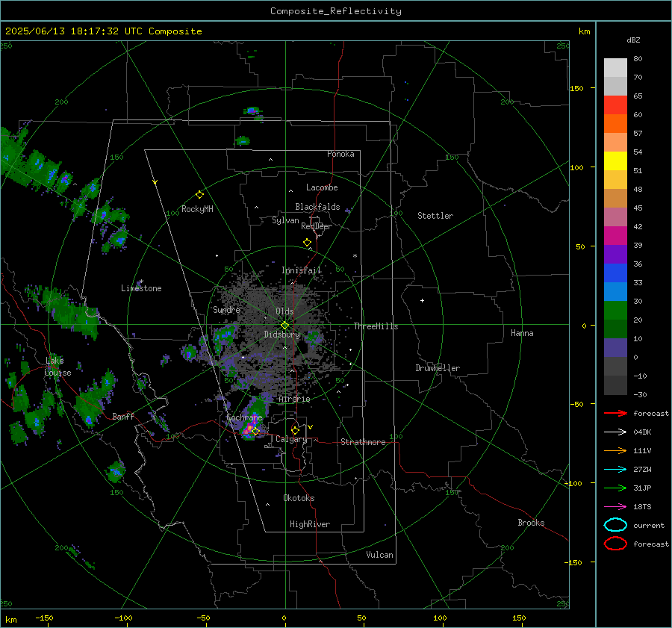Click the Strathmore label
Viewport: 672px width, 628px height.
coord(363,442)
